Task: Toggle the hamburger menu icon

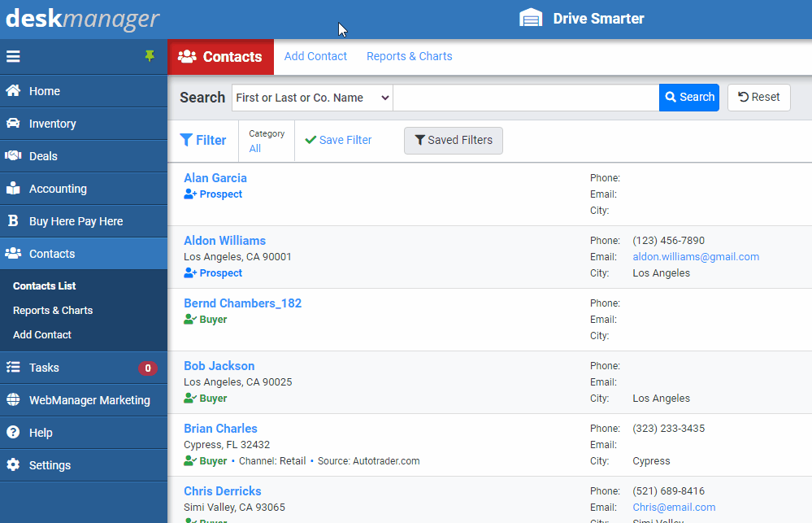Action: [13, 56]
